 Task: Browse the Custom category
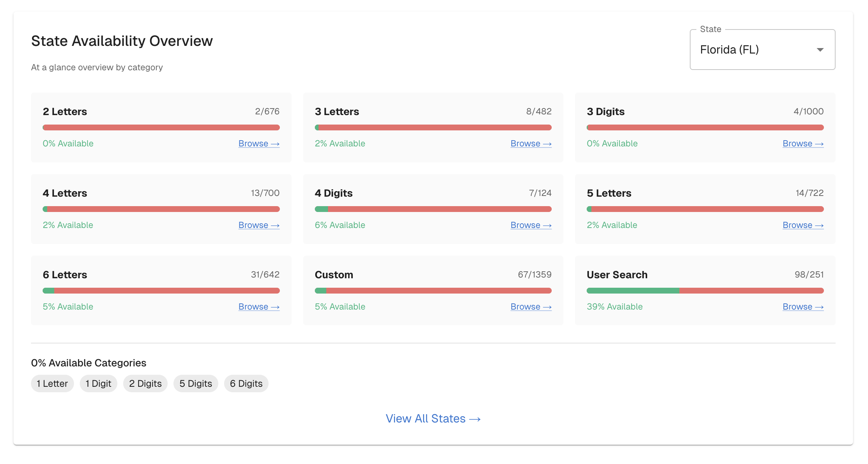[531, 307]
